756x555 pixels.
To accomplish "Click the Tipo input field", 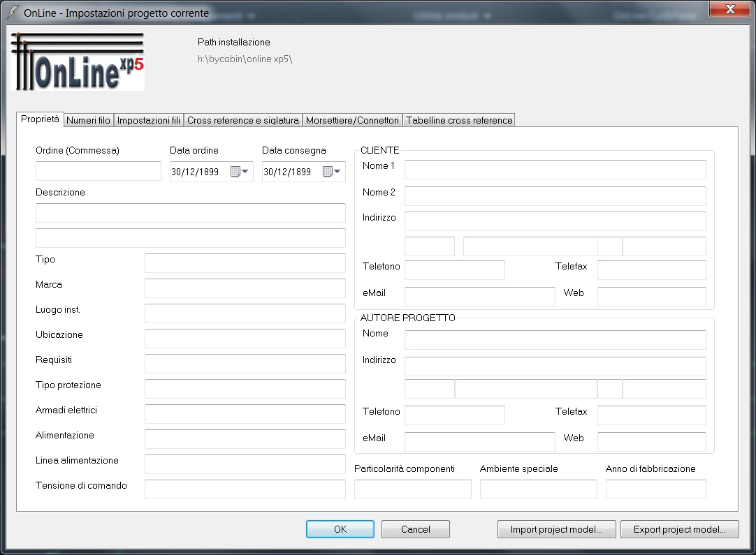I will [245, 263].
